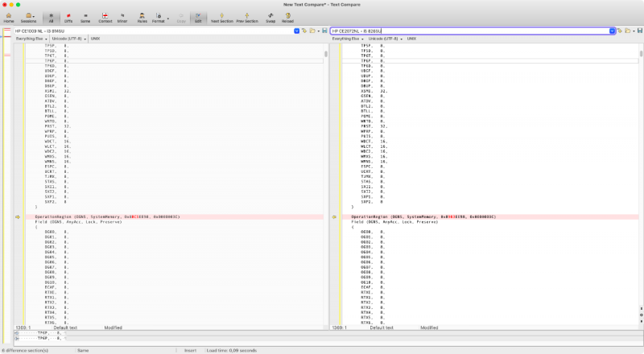Viewport: 644px width, 354px height.
Task: Click the Context toolbar icon
Action: (x=105, y=18)
